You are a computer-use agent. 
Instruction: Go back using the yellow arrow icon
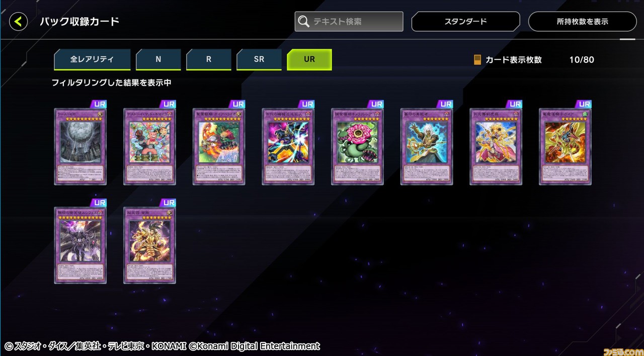19,22
